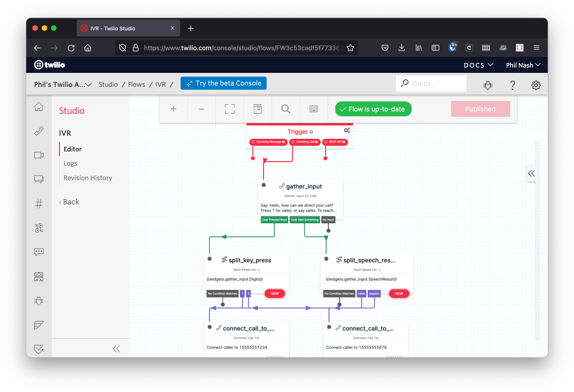Viewport: 574px width, 392px height.
Task: Open the Flows breadcrumb link
Action: 137,85
